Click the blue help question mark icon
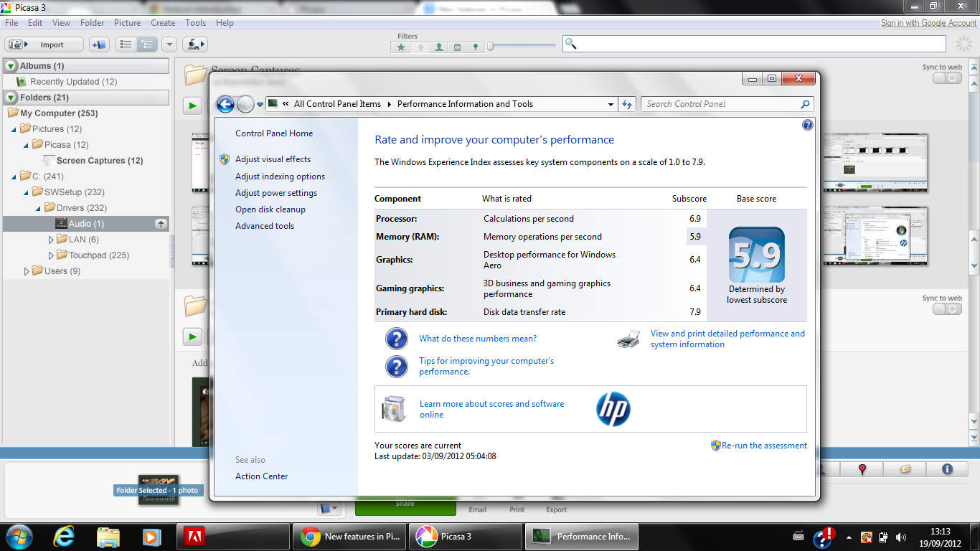 point(808,125)
